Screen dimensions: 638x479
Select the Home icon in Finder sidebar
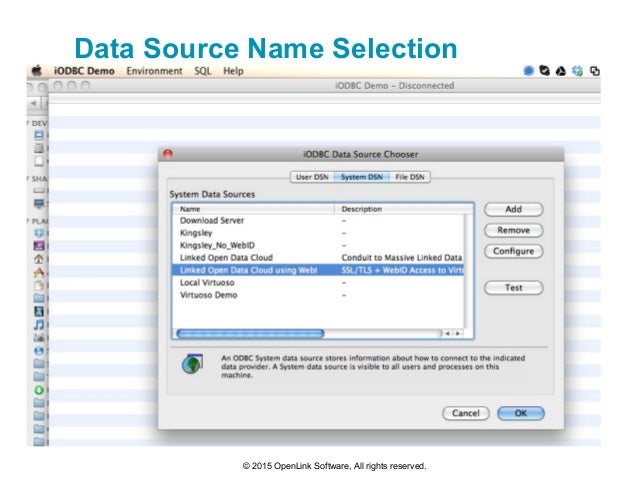pos(39,259)
